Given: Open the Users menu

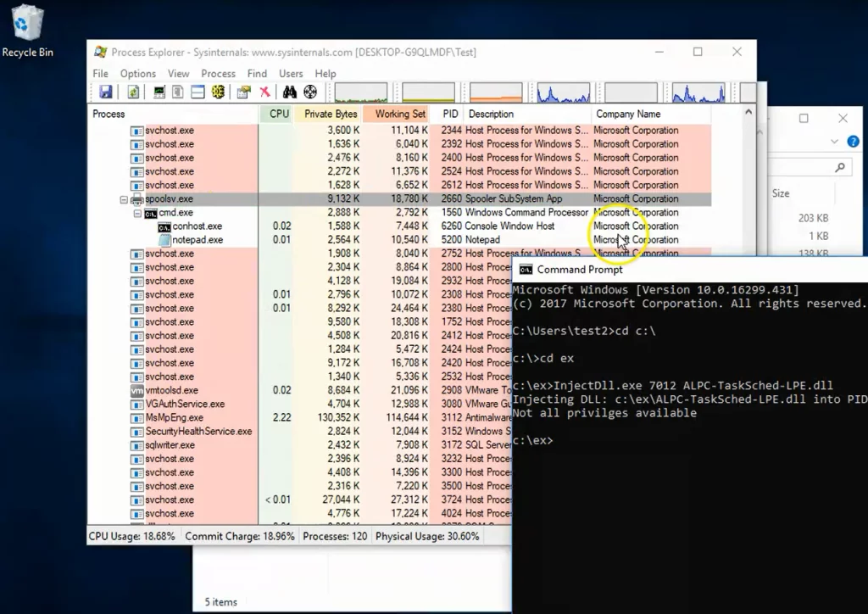Looking at the screenshot, I should pyautogui.click(x=291, y=74).
